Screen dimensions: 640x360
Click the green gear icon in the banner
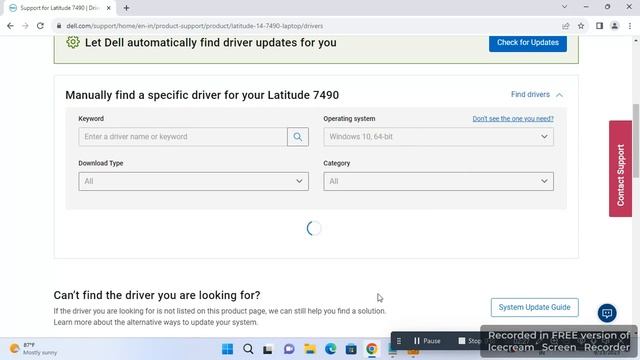pyautogui.click(x=73, y=42)
